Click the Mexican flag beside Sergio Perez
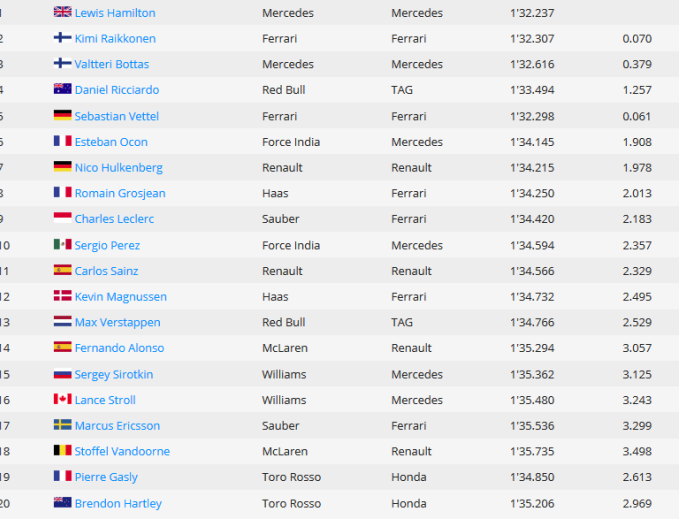The width and height of the screenshot is (679, 519). click(62, 245)
